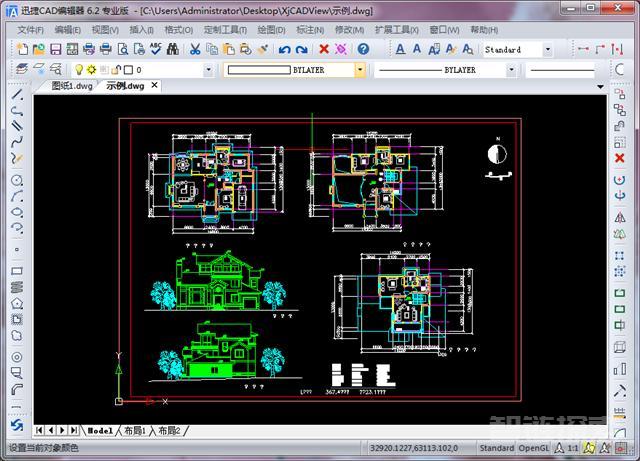Expand the BYLAYER linetype dropdown
The width and height of the screenshot is (640, 461).
[x=511, y=70]
